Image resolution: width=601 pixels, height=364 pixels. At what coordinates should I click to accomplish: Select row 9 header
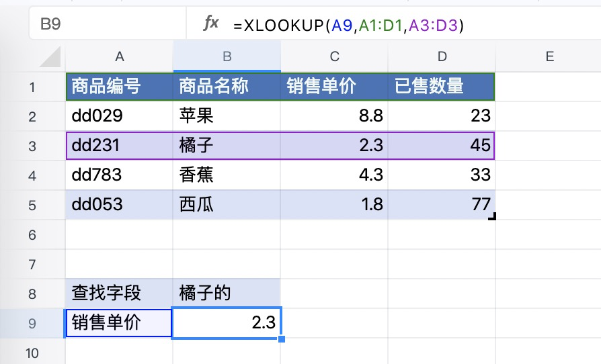coord(32,323)
